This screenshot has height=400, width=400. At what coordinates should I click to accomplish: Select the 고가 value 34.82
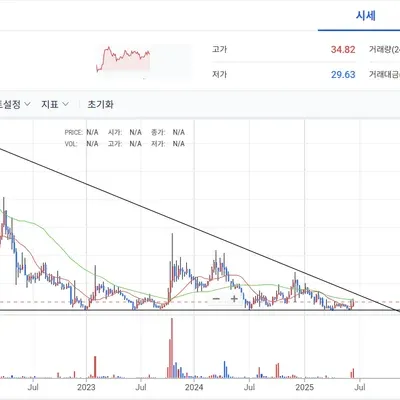(x=343, y=50)
